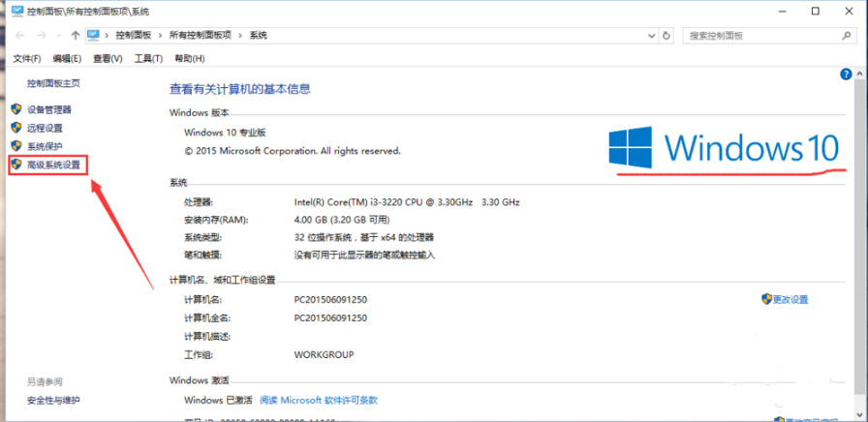This screenshot has height=422, width=868.
Task: Minimize the control panel window
Action: [782, 11]
